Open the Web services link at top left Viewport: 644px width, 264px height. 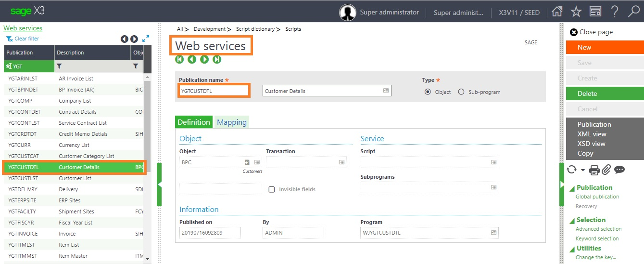point(23,28)
